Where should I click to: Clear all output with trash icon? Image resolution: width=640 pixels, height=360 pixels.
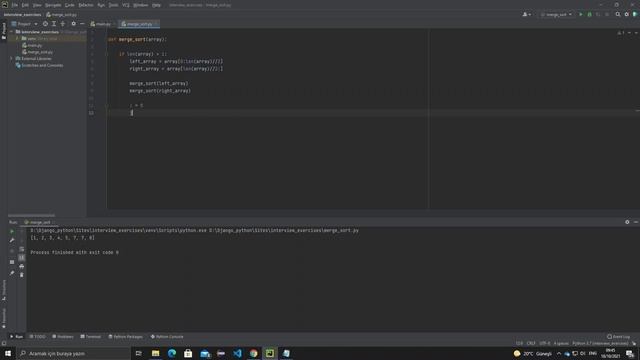(22, 275)
